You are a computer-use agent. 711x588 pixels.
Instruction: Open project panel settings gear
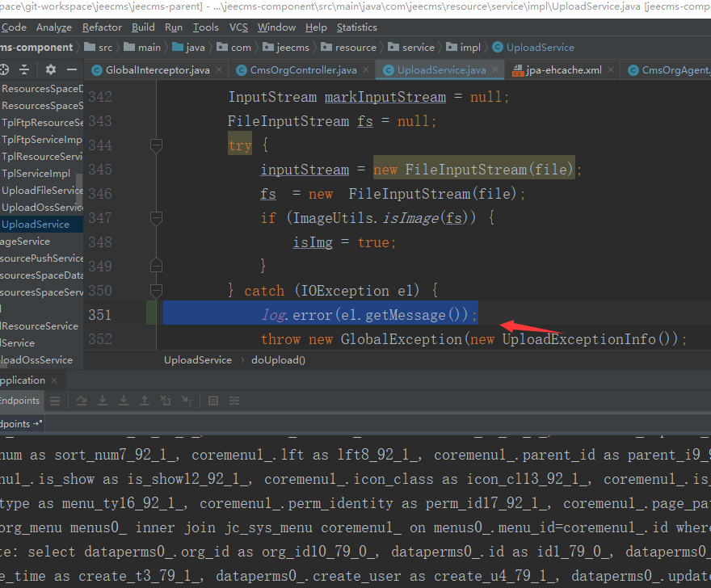(x=51, y=69)
